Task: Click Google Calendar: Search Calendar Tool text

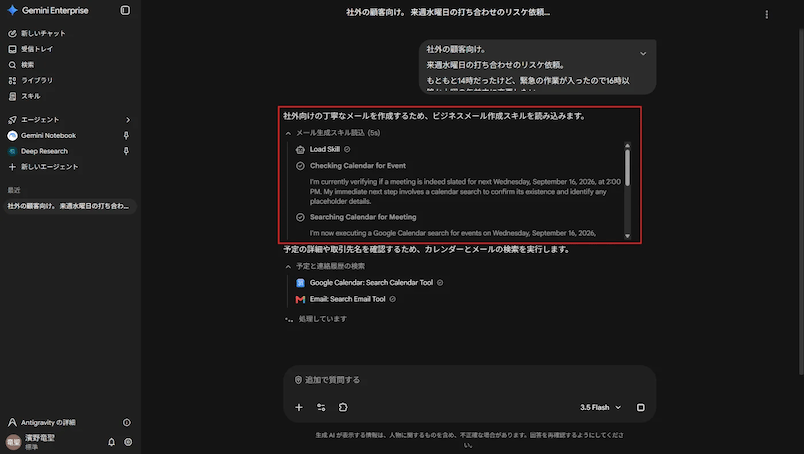Action: click(x=371, y=283)
